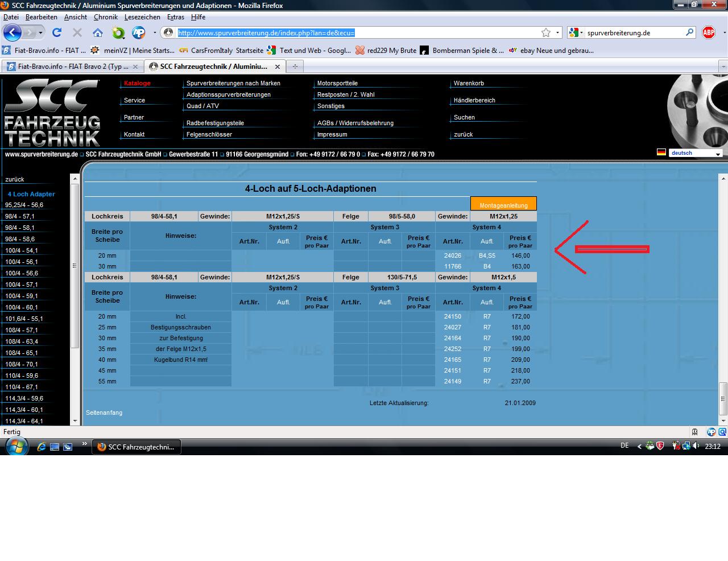Reload the current page
728x561 pixels.
click(57, 32)
